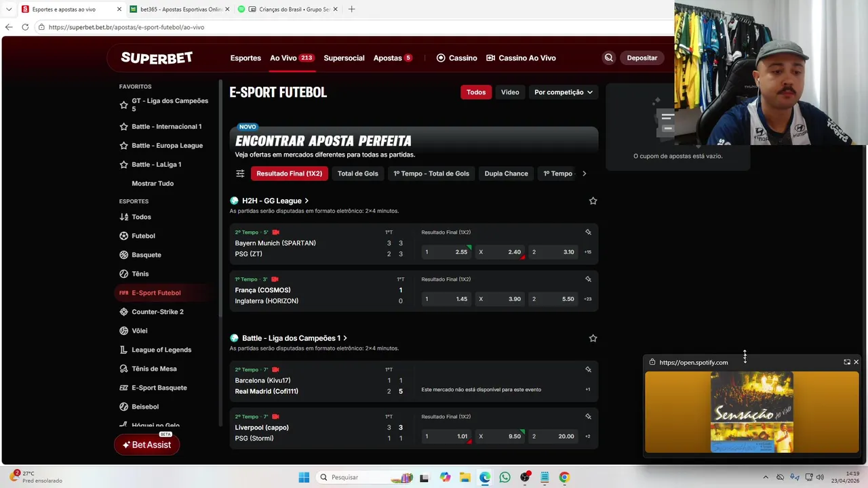This screenshot has width=868, height=488.
Task: Open live video of Barcelona vs Real Madrid
Action: [275, 369]
